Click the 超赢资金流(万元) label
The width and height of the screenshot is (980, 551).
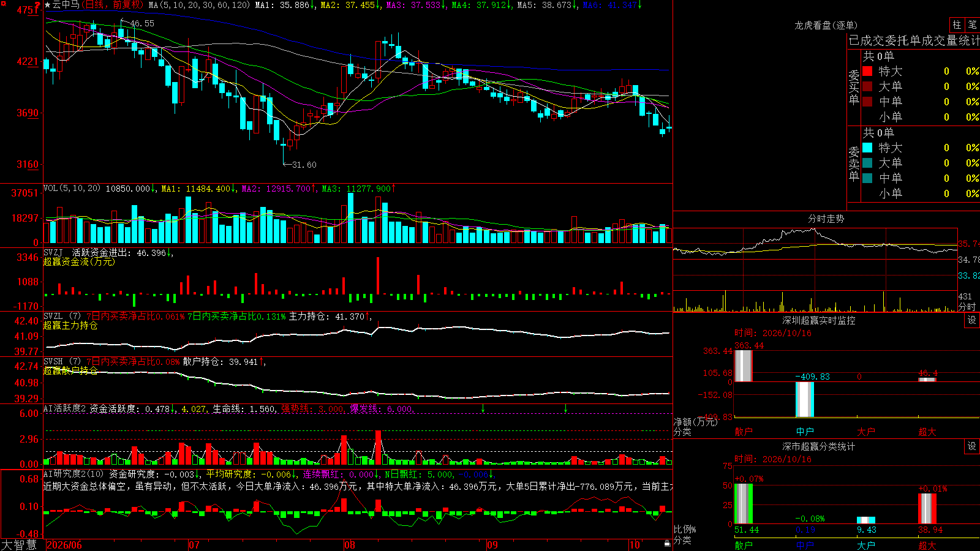coord(79,261)
